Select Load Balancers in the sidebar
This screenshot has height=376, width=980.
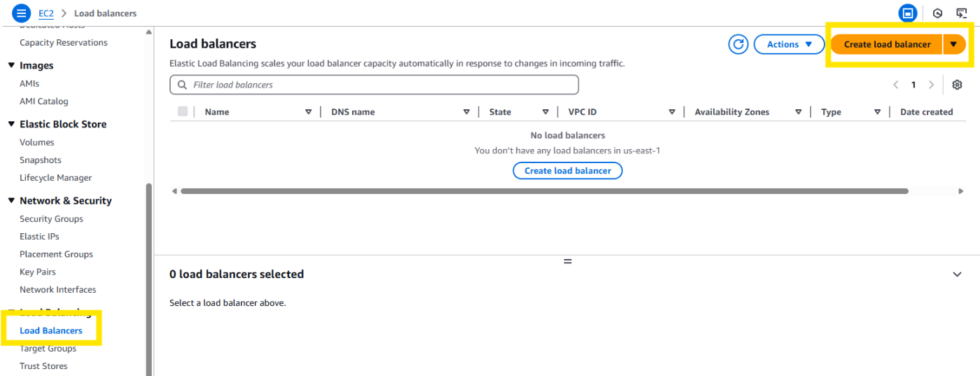(x=51, y=330)
